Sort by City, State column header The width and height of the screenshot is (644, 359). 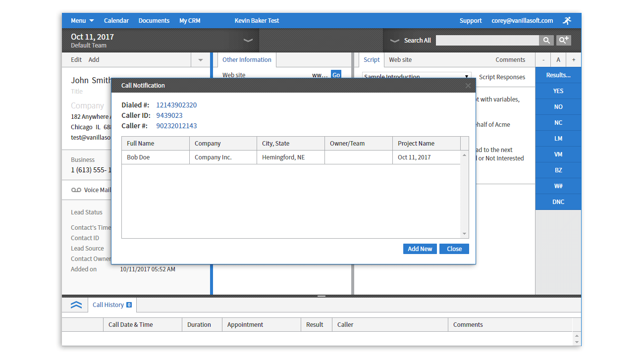click(291, 144)
